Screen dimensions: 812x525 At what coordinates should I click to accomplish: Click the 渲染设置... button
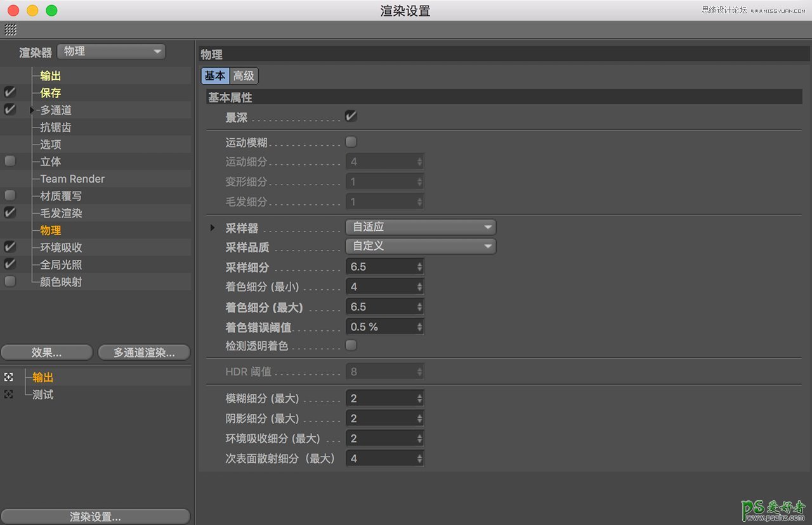point(95,517)
